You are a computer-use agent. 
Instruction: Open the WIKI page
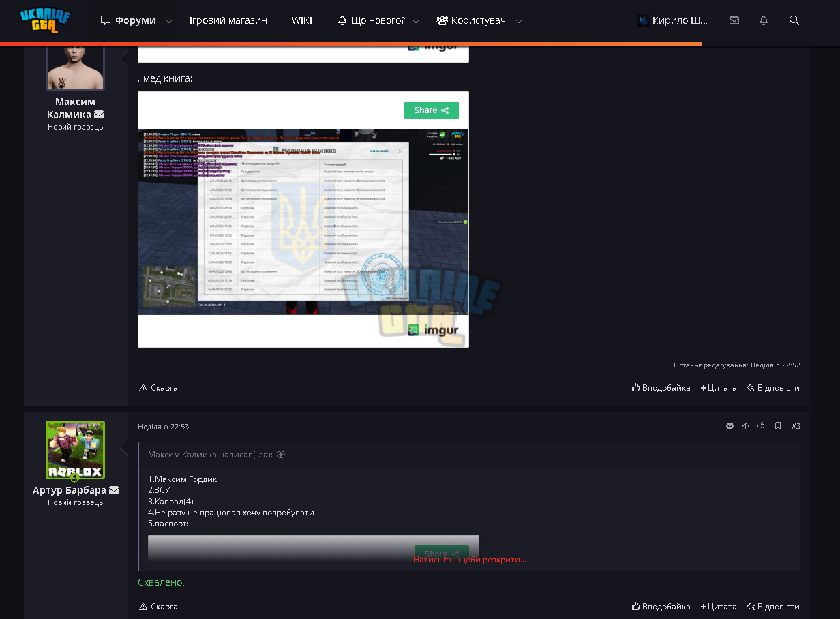(x=302, y=20)
